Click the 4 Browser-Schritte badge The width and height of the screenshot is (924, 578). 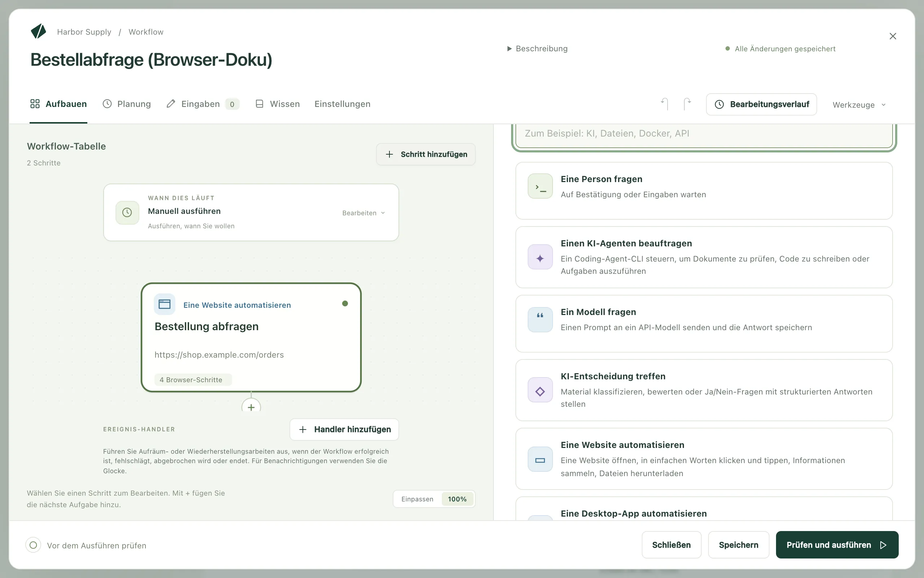tap(193, 380)
